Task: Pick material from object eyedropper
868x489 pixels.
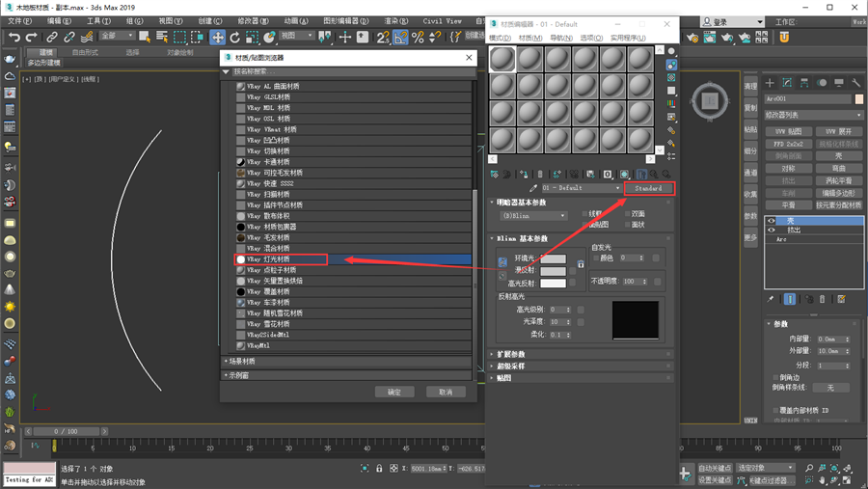Action: coord(533,188)
